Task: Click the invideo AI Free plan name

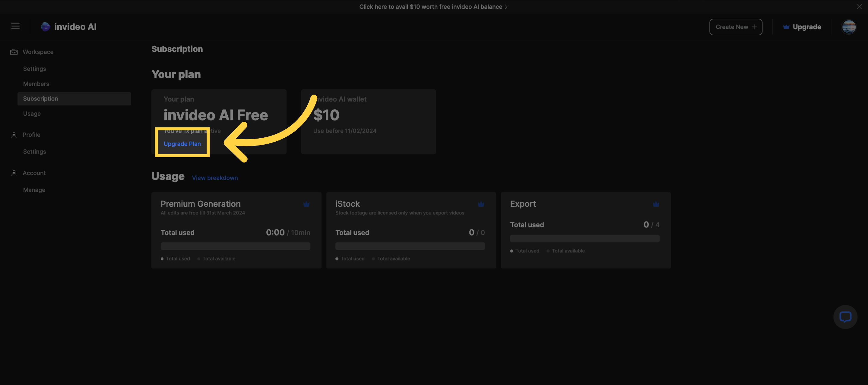Action: (x=216, y=115)
